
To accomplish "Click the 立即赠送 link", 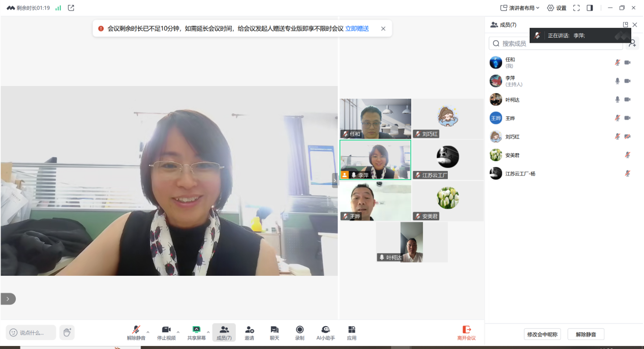I will [357, 28].
